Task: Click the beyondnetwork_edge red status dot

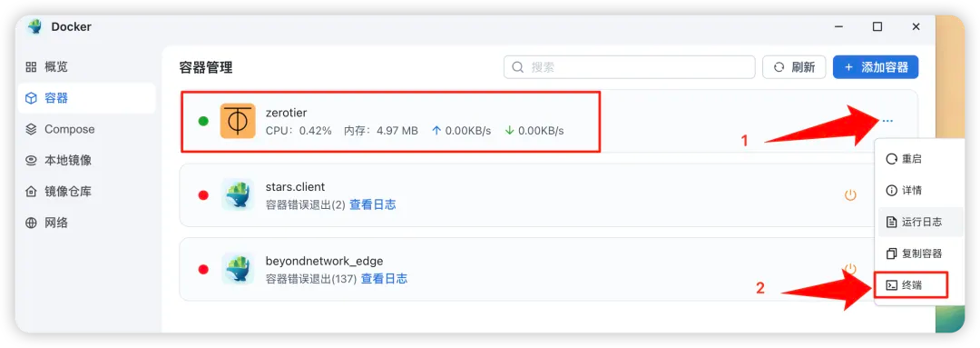Action: point(203,269)
